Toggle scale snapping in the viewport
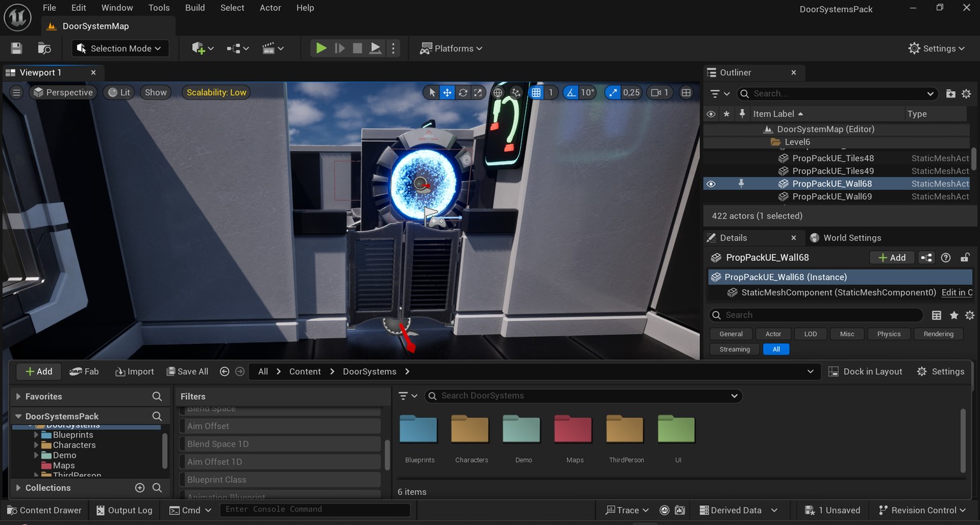 point(612,92)
